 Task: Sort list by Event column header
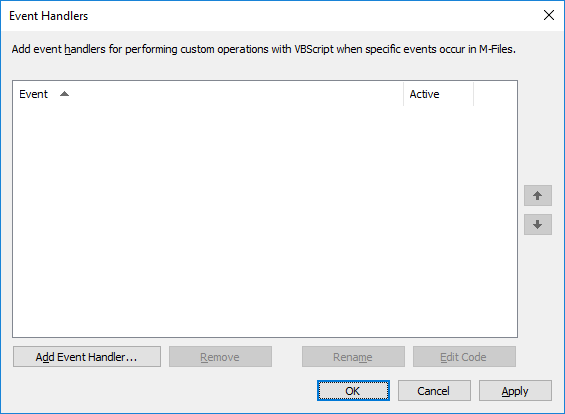(208, 94)
